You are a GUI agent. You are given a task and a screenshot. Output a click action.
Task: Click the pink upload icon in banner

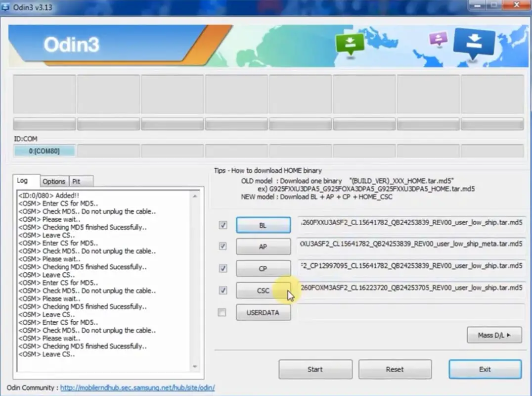(439, 39)
